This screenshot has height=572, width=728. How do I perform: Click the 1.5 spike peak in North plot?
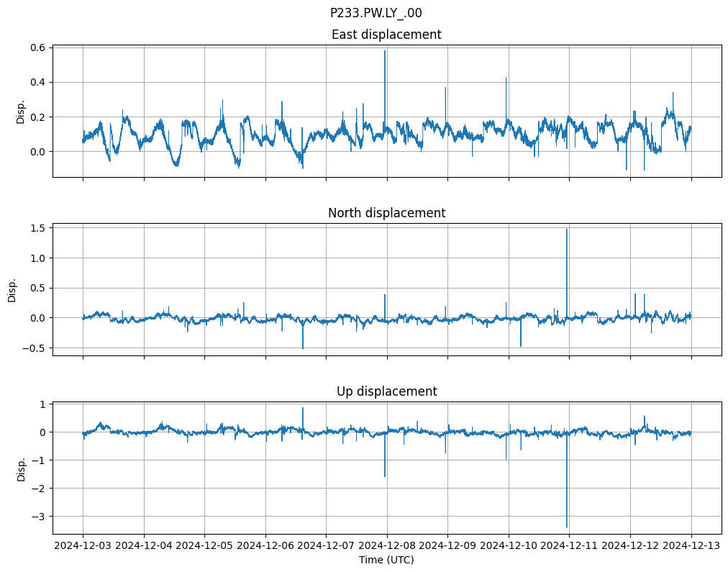coord(567,230)
